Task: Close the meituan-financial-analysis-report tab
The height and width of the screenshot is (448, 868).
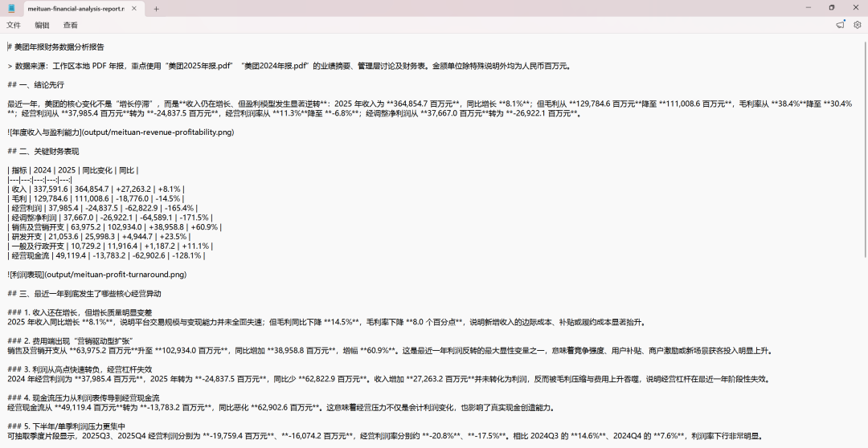Action: click(x=134, y=9)
